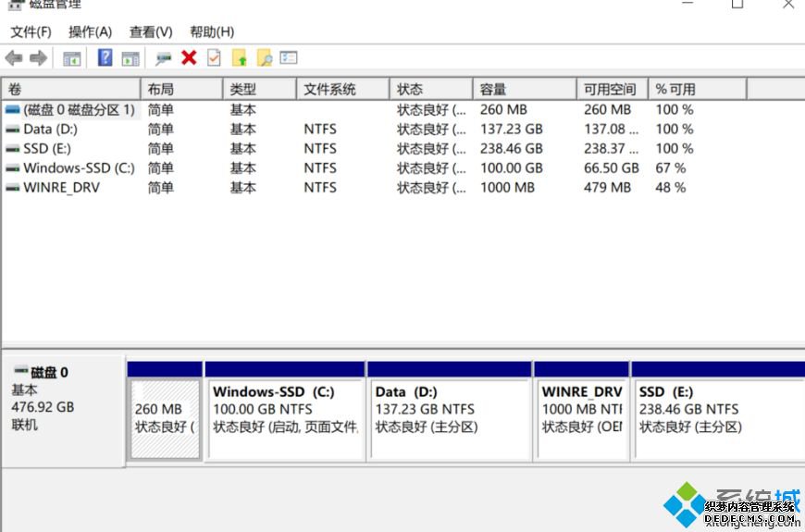Click the drive icon beside WINRE_DRV row
The width and height of the screenshot is (805, 532).
(12, 189)
